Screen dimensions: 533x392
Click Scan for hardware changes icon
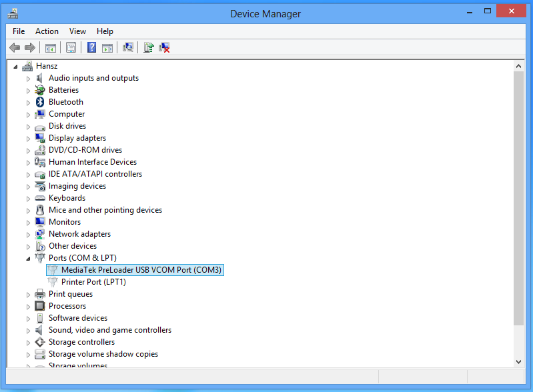click(x=128, y=47)
